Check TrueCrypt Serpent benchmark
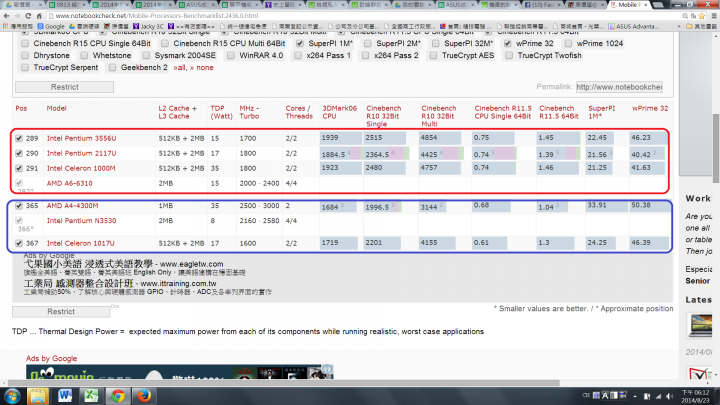The width and height of the screenshot is (720, 405). [x=25, y=68]
